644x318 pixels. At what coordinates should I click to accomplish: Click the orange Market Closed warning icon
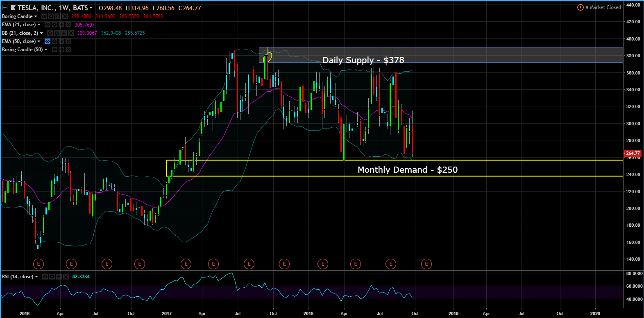pyautogui.click(x=580, y=7)
